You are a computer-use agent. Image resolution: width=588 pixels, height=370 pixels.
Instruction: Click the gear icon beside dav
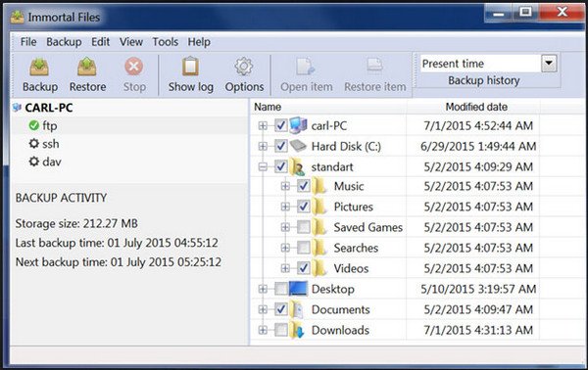click(x=33, y=162)
